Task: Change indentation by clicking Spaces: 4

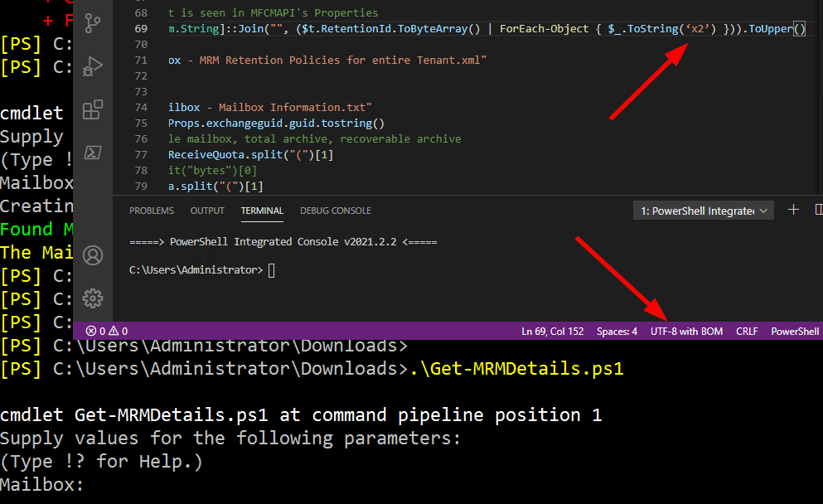Action: coord(617,330)
